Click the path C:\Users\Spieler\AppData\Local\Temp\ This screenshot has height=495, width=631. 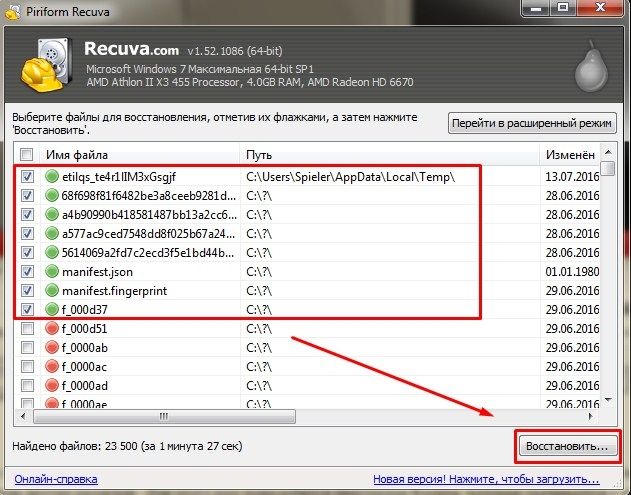pos(351,177)
